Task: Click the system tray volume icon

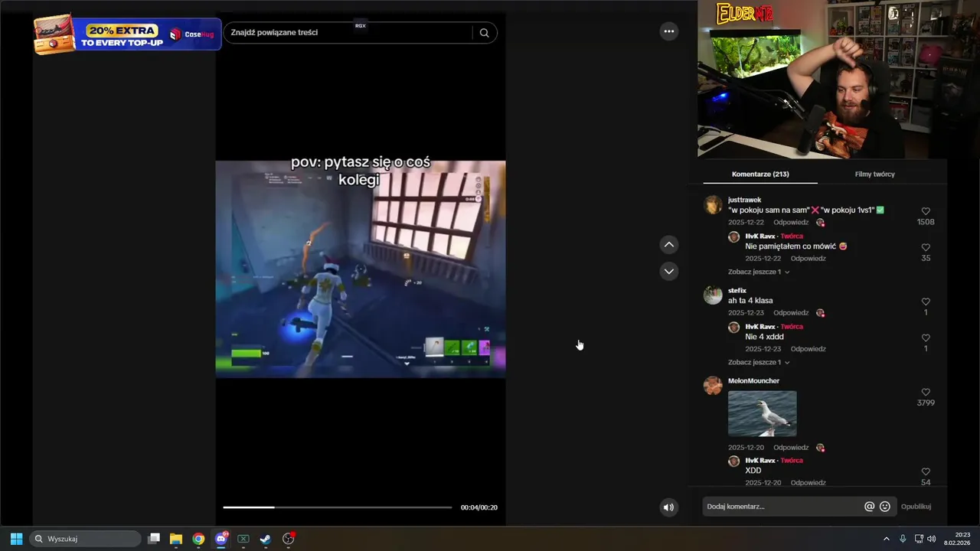Action: (x=932, y=539)
